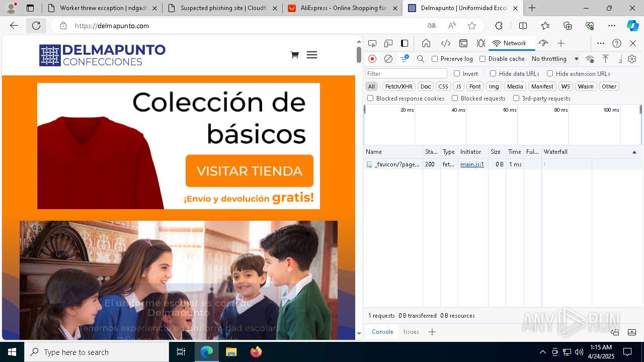Switch to AliExpress browser tab

point(342,8)
